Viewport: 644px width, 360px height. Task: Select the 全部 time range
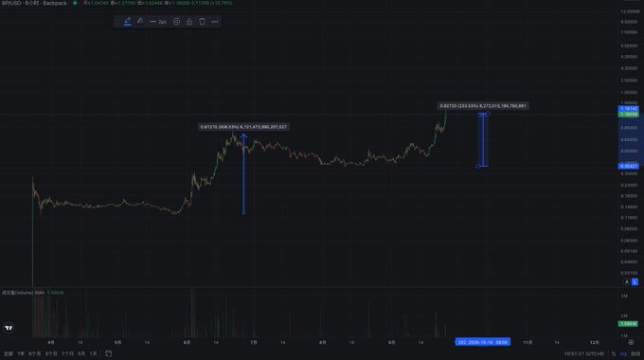tap(9, 353)
